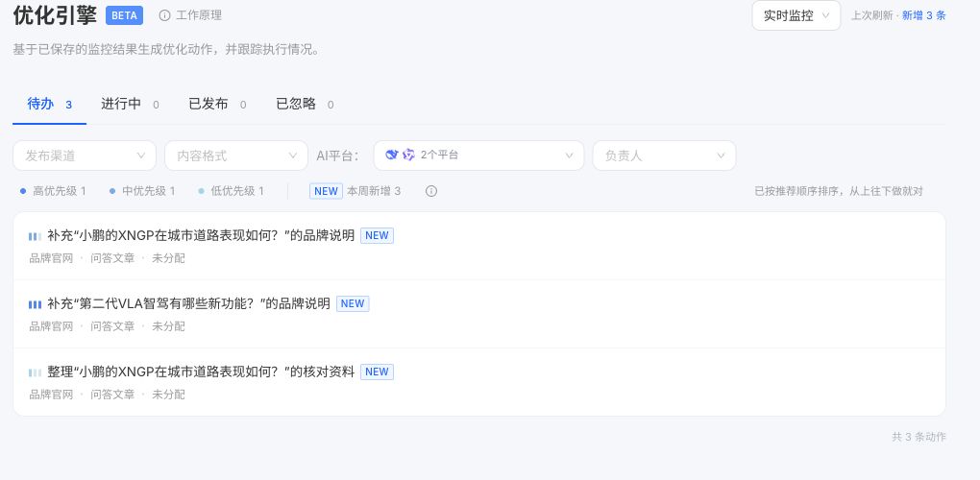Viewport: 980px width, 480px height.
Task: Click 问答文章 in the 整理 核对资料 row
Action: click(112, 394)
